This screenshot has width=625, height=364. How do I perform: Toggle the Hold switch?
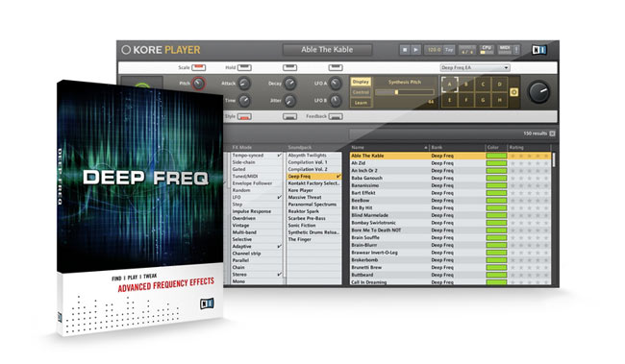coord(244,67)
